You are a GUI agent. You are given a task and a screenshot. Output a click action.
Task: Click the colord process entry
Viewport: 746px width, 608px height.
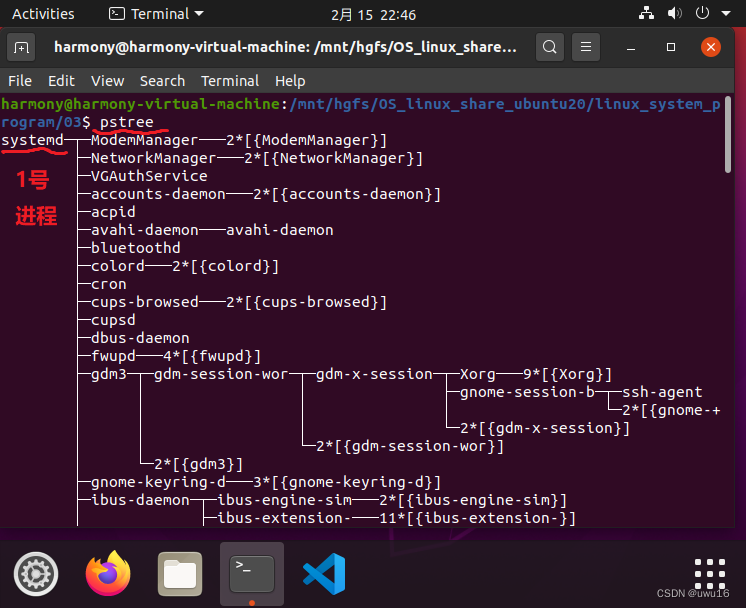point(118,266)
